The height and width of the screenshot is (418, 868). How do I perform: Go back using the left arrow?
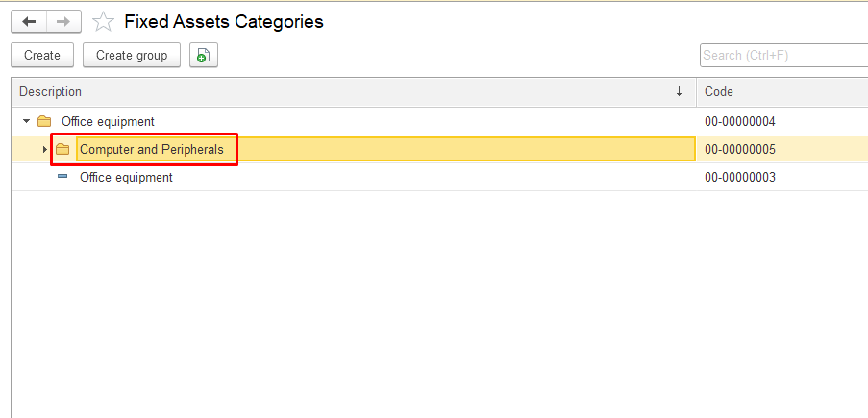pos(29,21)
